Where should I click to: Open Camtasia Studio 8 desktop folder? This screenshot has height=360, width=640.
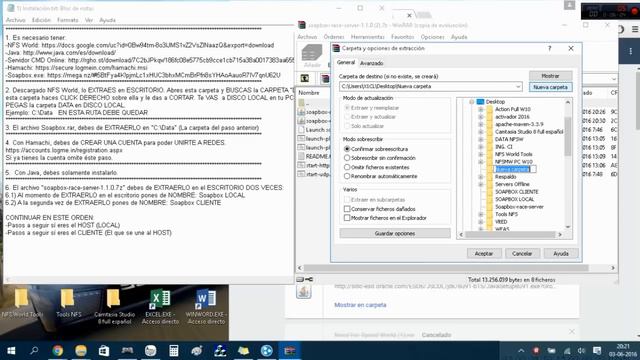tap(114, 307)
